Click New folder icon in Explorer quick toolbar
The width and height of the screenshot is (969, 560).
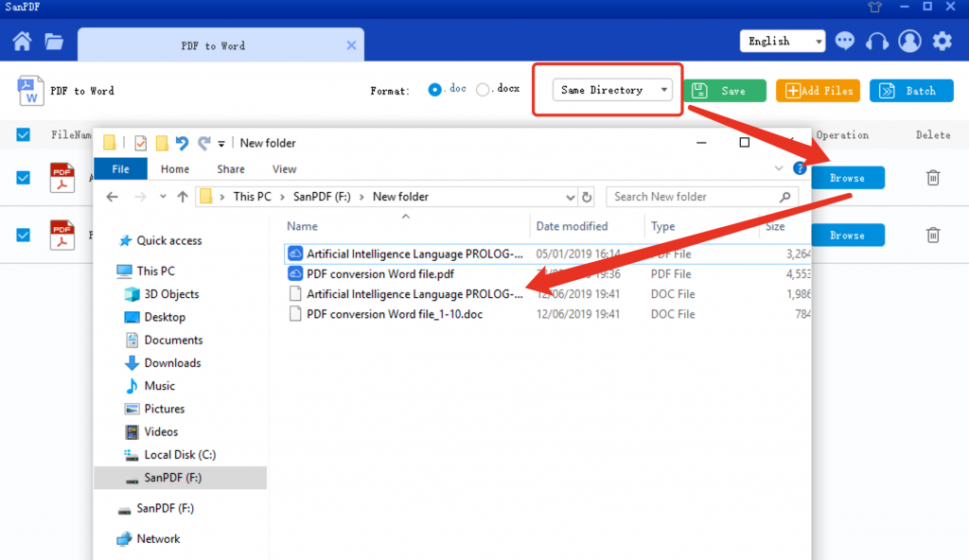coord(162,144)
